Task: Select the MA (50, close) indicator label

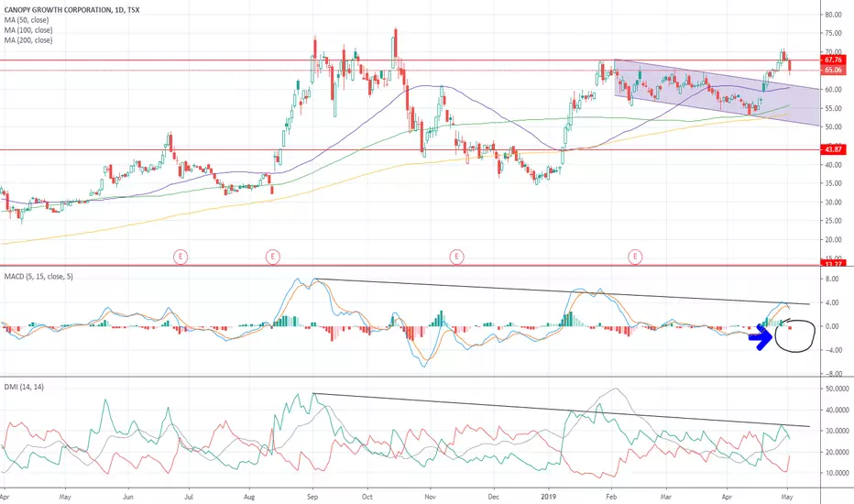Action: [27, 20]
